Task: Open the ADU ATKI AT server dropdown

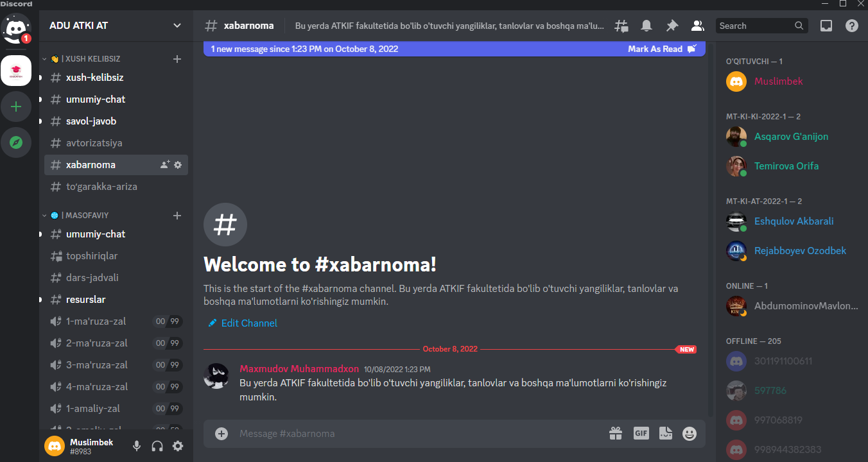Action: [116, 26]
